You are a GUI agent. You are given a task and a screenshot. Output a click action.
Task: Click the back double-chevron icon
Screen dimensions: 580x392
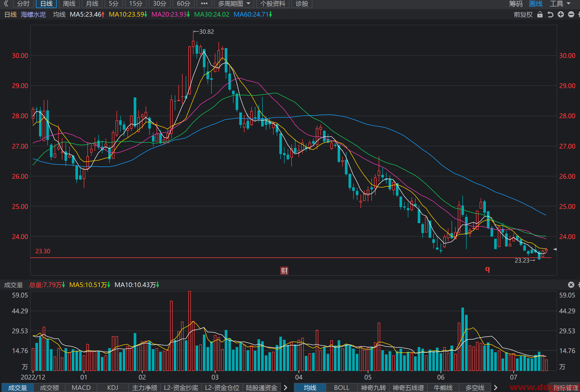(x=6, y=4)
